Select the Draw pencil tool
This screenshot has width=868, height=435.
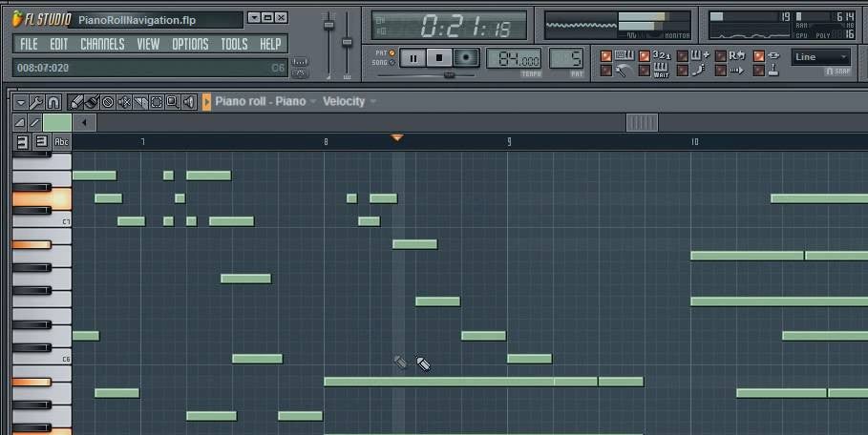[75, 102]
